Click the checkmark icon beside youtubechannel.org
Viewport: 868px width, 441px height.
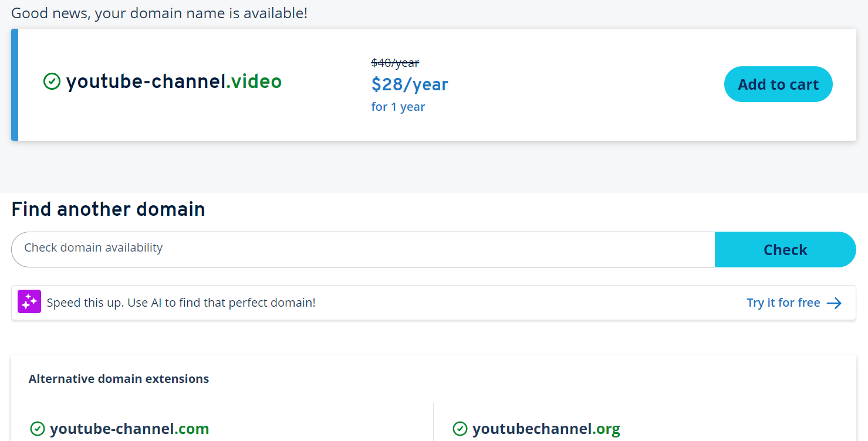click(460, 429)
